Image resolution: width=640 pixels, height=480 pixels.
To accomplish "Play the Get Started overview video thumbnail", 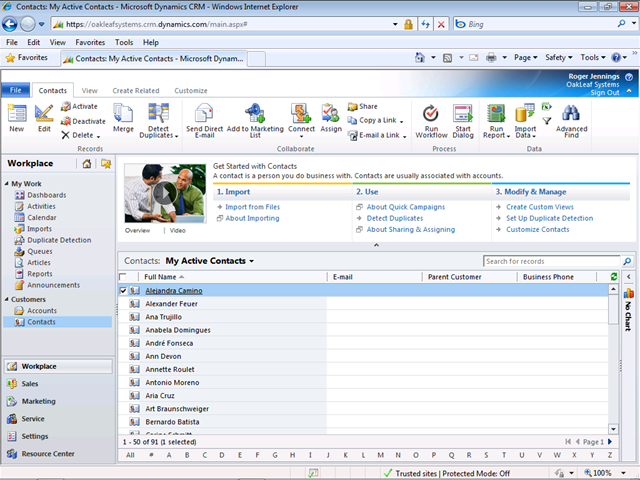I will 163,196.
